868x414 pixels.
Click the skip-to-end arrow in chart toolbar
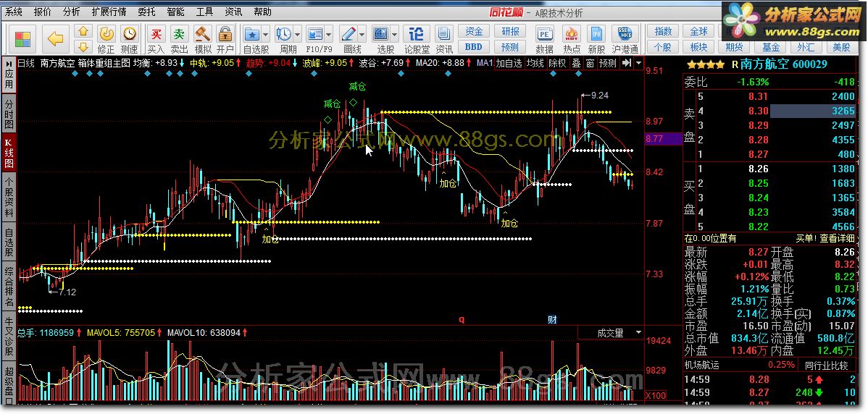click(x=626, y=63)
